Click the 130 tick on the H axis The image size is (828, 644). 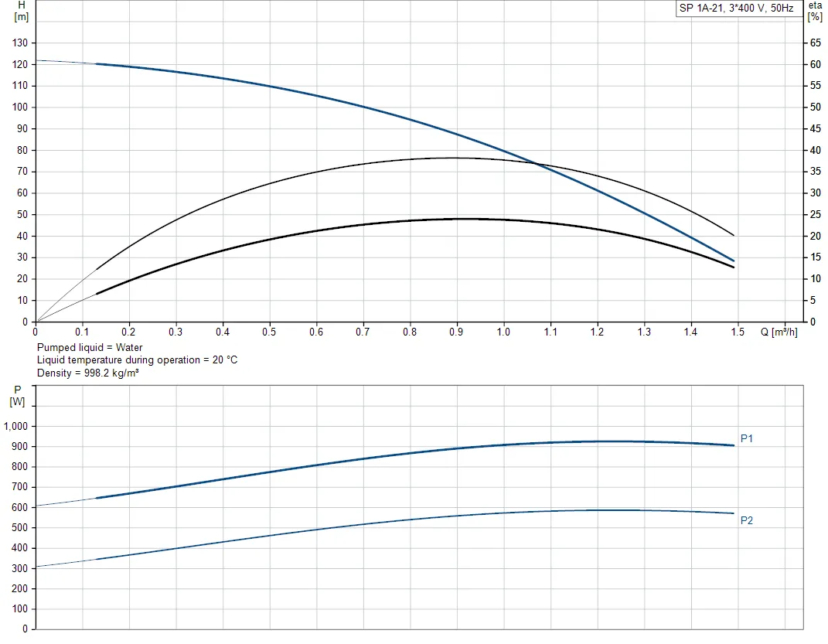point(20,43)
